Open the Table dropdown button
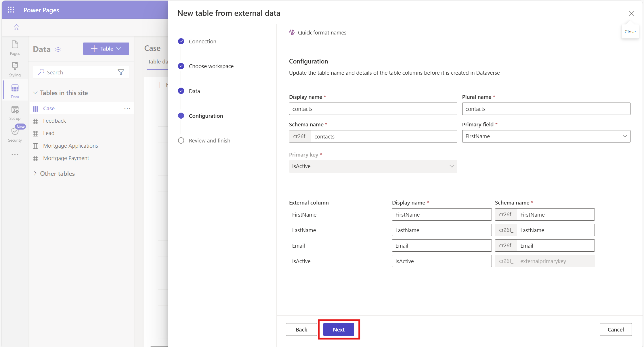The height and width of the screenshot is (347, 644). 106,49
